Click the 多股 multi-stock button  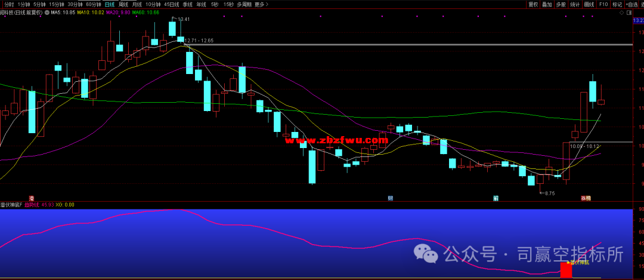[561, 5]
